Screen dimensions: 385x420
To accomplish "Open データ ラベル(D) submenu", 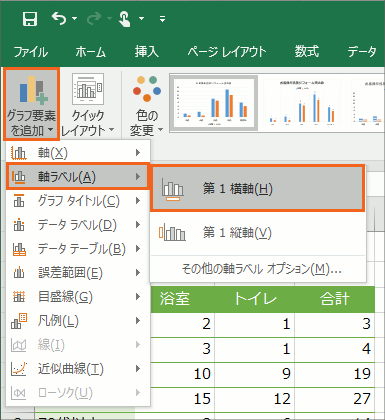I will 78,225.
